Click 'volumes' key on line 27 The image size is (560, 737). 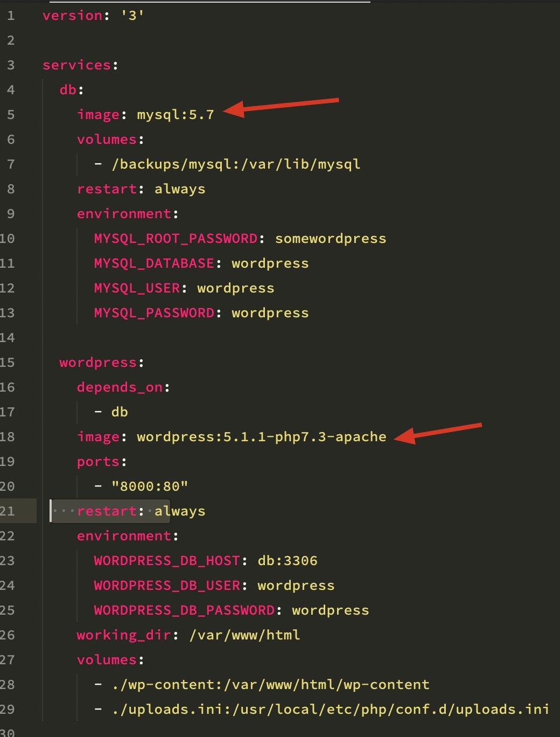(107, 660)
